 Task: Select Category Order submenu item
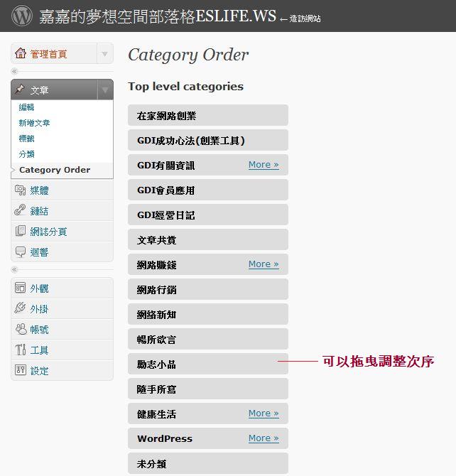(x=55, y=170)
